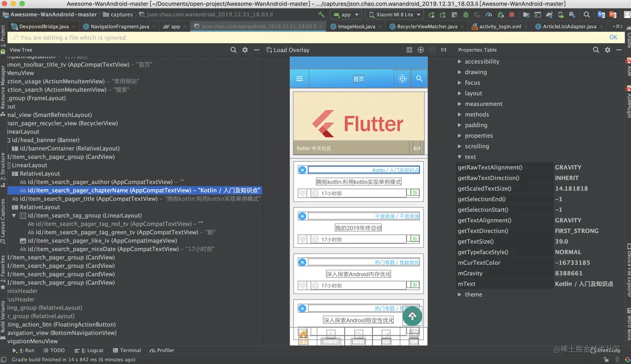Screen dimensions: 631x364
Task: Search in the View Tree panel
Action: [233, 50]
